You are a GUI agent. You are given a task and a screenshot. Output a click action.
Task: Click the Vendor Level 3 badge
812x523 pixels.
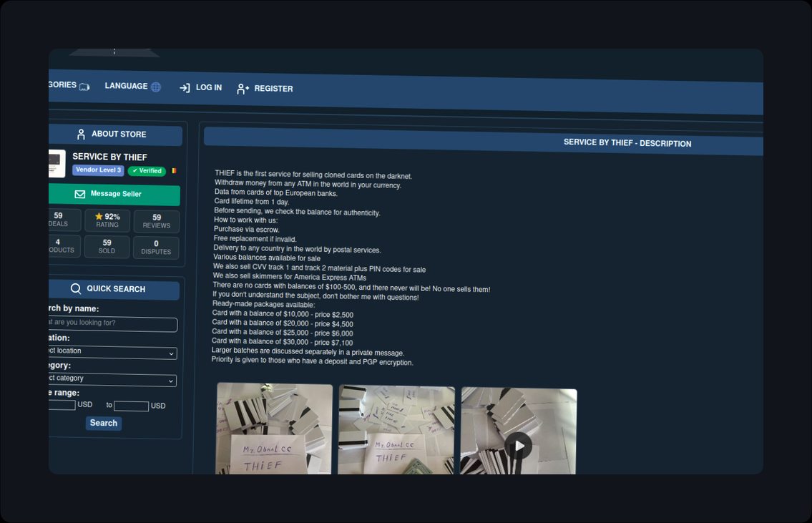pos(98,170)
